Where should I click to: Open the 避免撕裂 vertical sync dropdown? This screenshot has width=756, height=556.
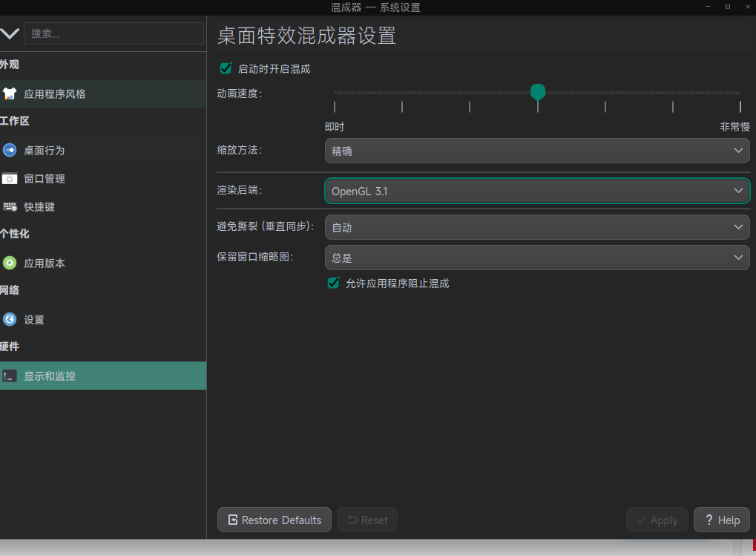(x=536, y=227)
